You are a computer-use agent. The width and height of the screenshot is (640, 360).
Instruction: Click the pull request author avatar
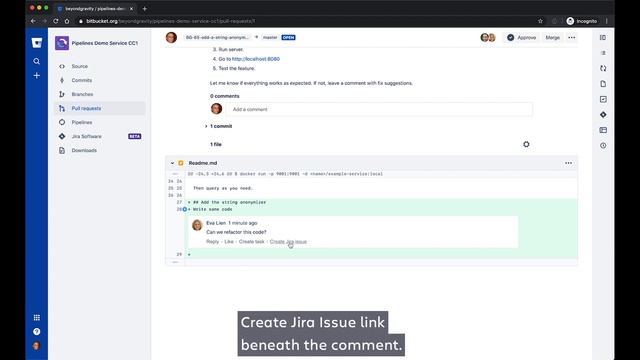171,38
